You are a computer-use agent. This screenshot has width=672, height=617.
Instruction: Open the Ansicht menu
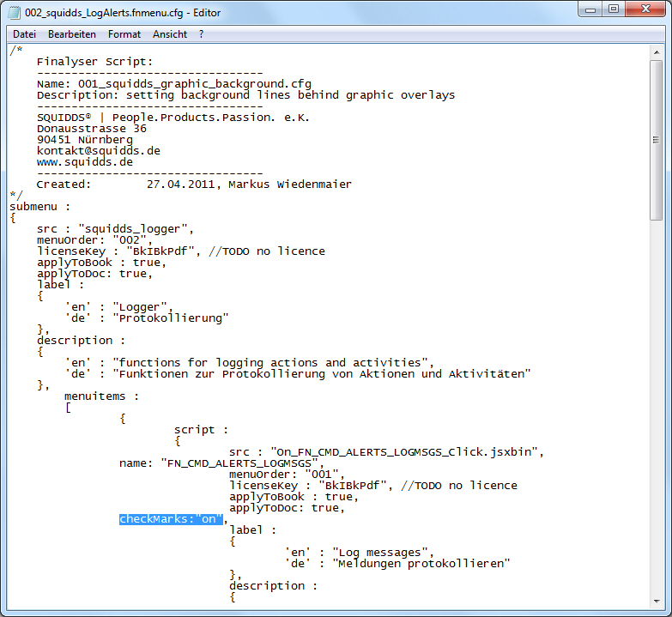pos(170,34)
